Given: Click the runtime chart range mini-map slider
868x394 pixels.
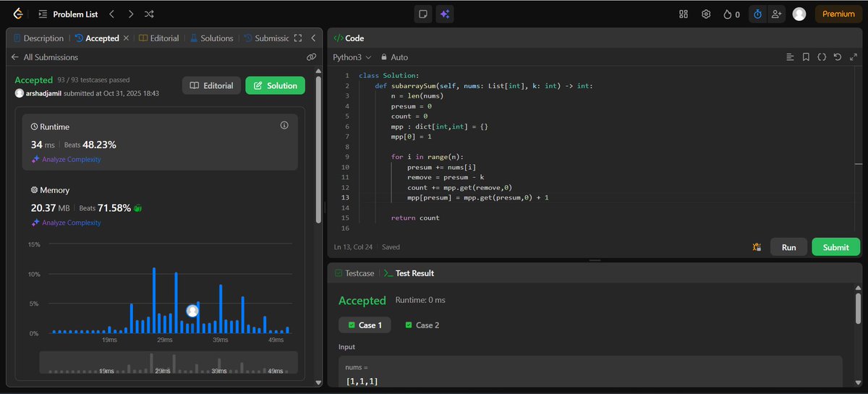Looking at the screenshot, I should click(x=169, y=363).
